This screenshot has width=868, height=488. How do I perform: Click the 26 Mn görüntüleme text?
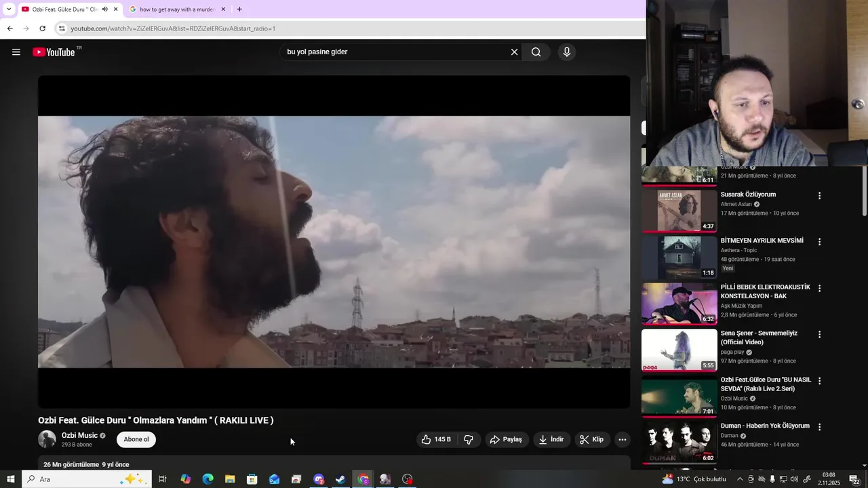(71, 464)
